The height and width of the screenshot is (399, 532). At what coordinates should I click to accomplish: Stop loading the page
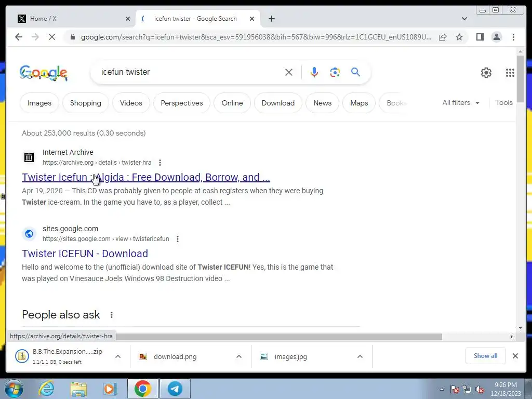[x=52, y=37]
